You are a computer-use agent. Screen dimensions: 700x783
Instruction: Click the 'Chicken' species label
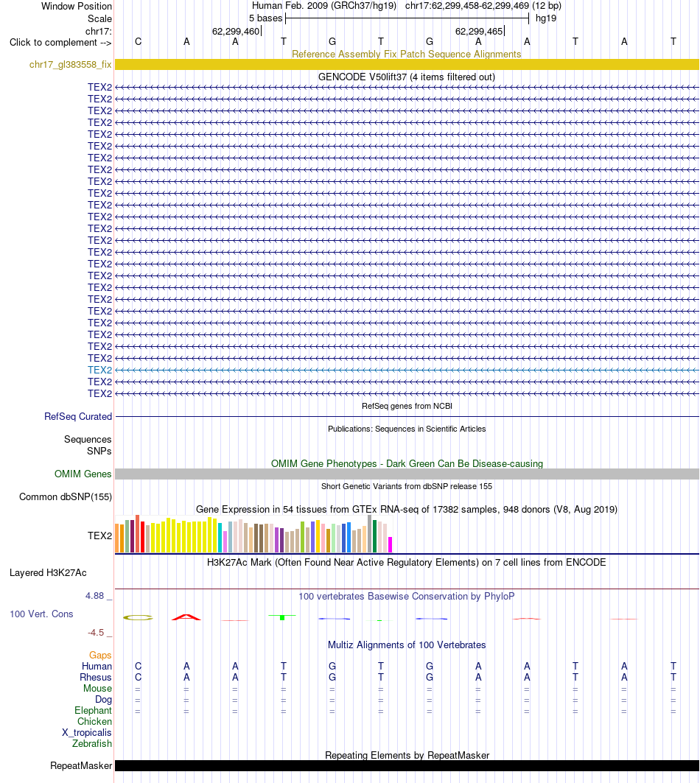point(94,721)
